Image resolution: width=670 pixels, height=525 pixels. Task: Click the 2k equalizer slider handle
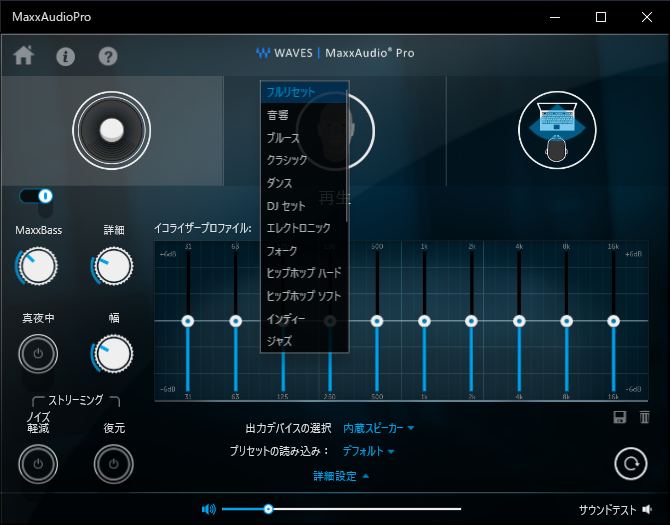click(471, 321)
